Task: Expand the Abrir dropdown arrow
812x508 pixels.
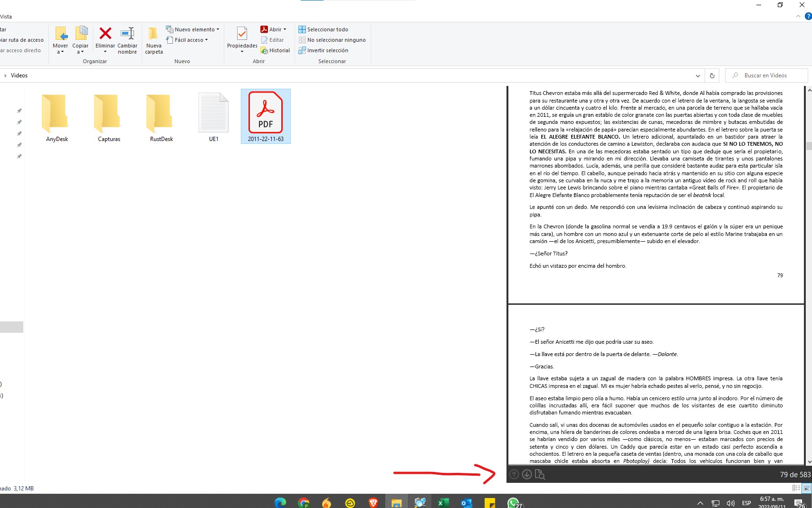Action: point(284,29)
